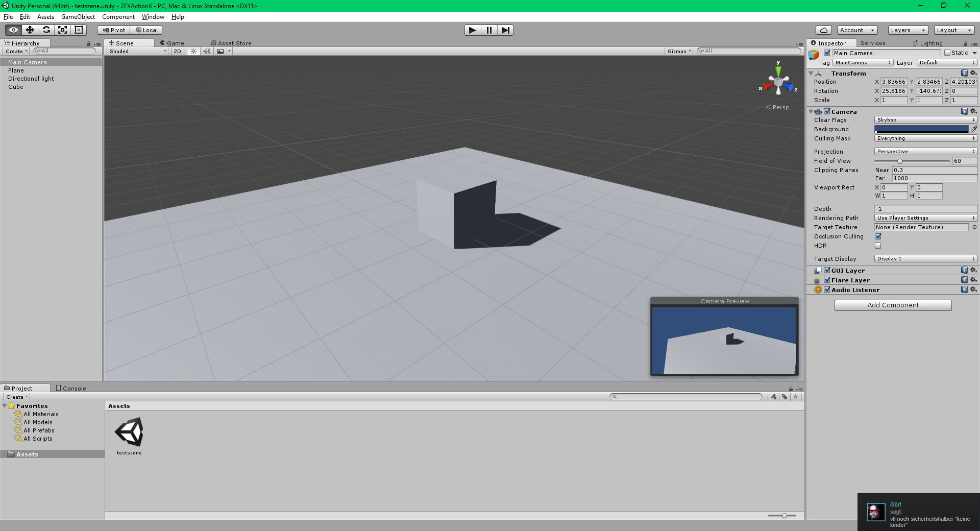Click the Add Component button
Screen dimensions: 980x531
893,305
